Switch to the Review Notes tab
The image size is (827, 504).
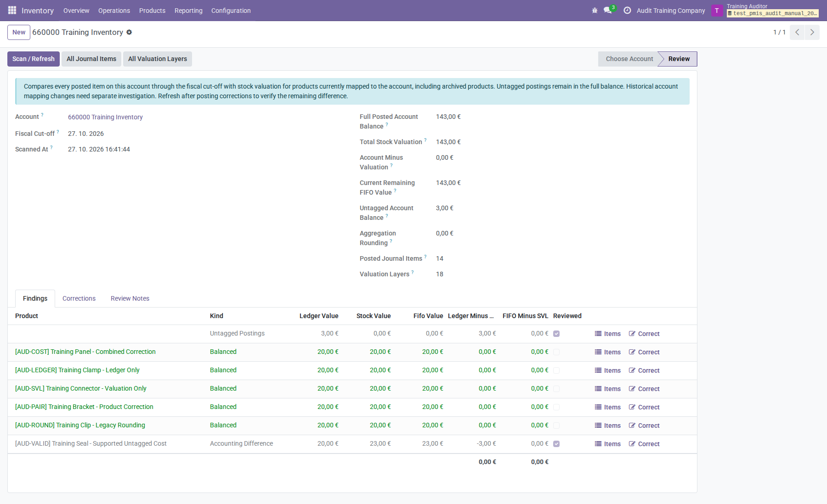130,298
